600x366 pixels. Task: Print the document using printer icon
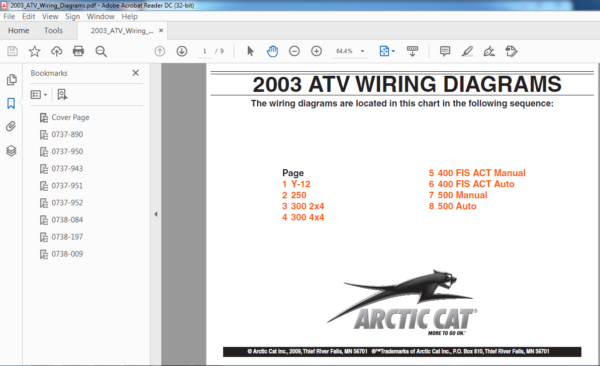(x=78, y=51)
